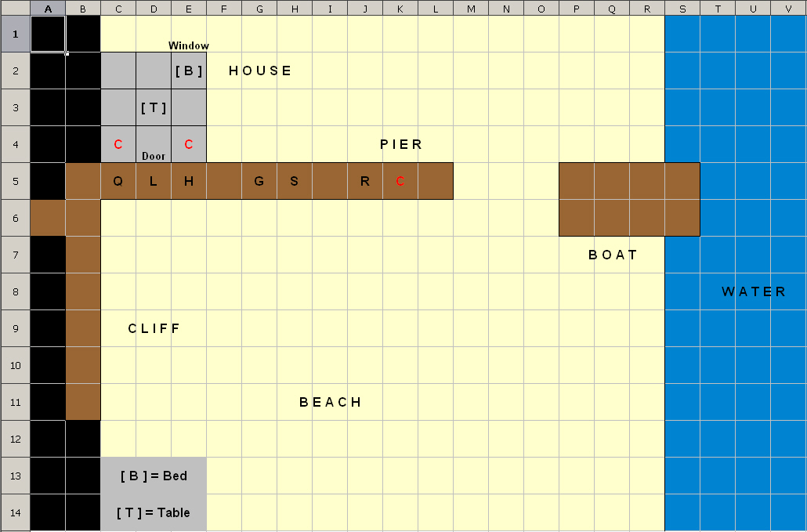807x532 pixels.
Task: Select column S header
Action: [x=682, y=8]
